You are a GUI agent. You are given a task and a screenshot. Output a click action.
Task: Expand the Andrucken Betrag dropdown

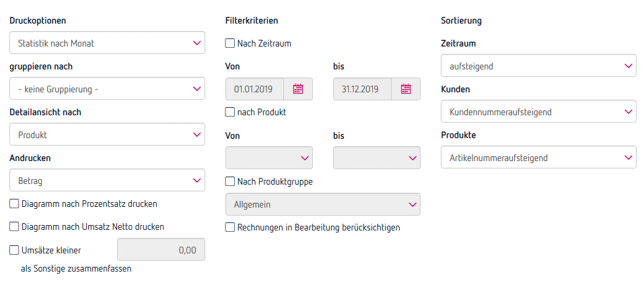pos(107,181)
